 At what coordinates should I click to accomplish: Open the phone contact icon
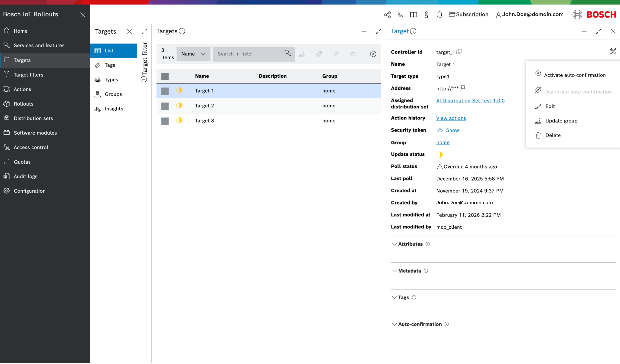click(x=400, y=15)
